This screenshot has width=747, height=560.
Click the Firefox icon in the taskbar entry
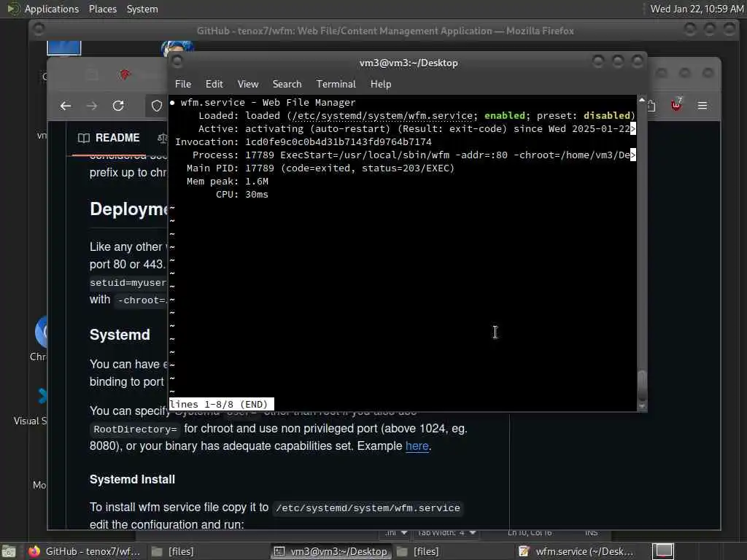(34, 551)
